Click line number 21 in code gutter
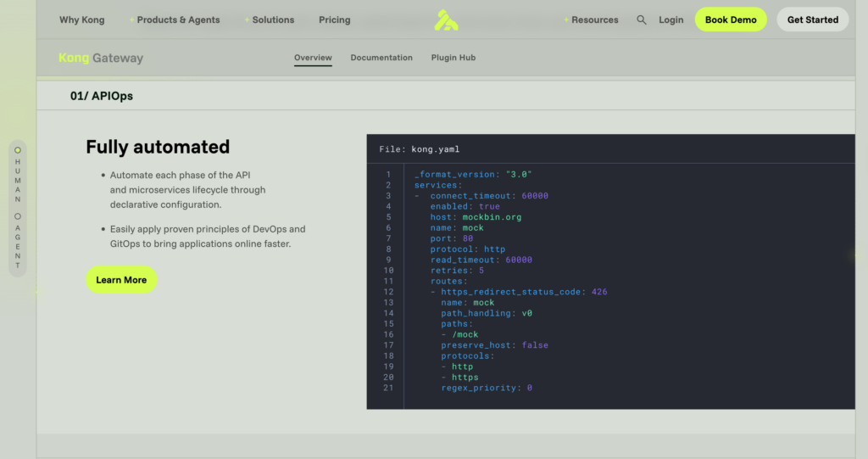Viewport: 868px width, 459px height. coord(388,388)
